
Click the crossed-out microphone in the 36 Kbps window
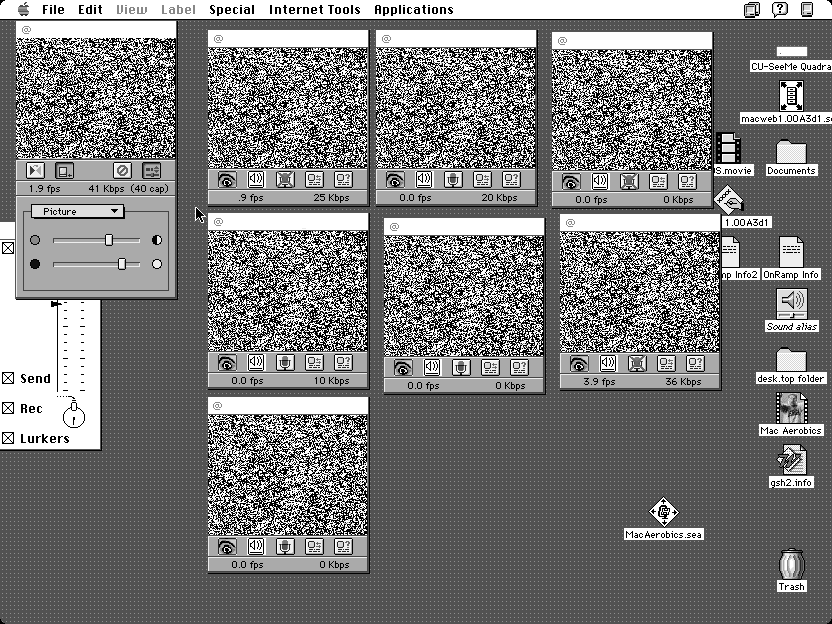(638, 364)
